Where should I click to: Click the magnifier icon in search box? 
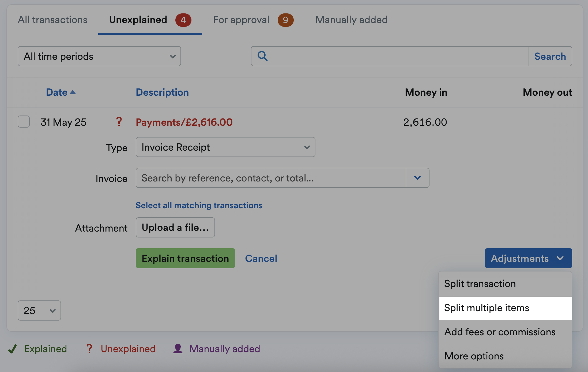coord(262,56)
